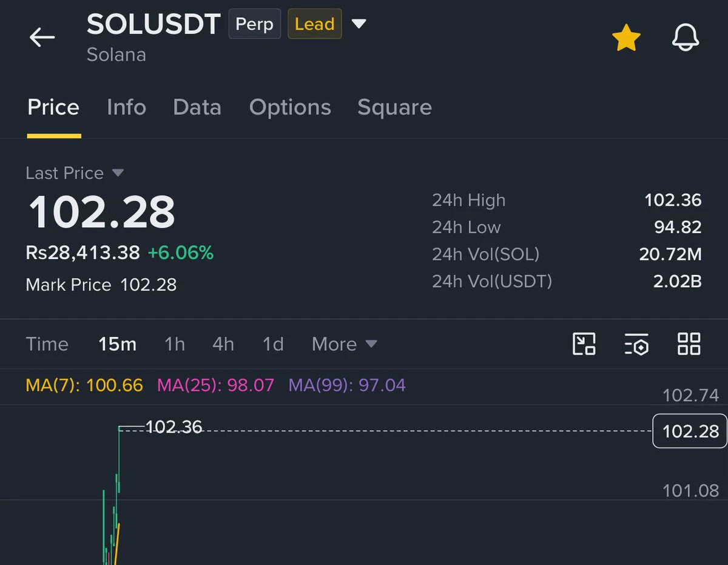Select the Time chart view

(x=47, y=344)
